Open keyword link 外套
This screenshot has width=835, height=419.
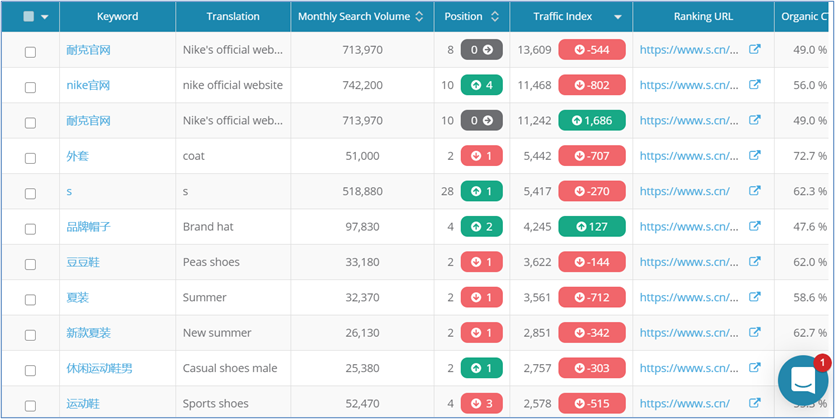point(78,156)
